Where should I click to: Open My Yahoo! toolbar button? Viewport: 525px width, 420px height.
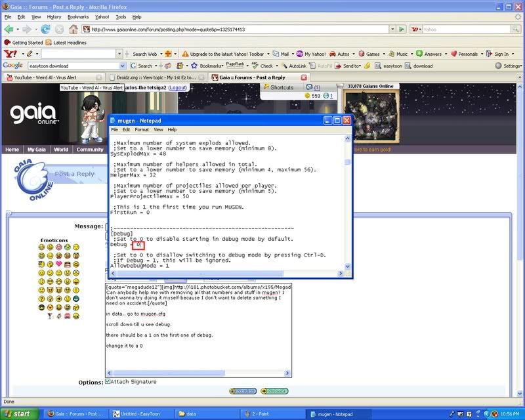pyautogui.click(x=311, y=54)
